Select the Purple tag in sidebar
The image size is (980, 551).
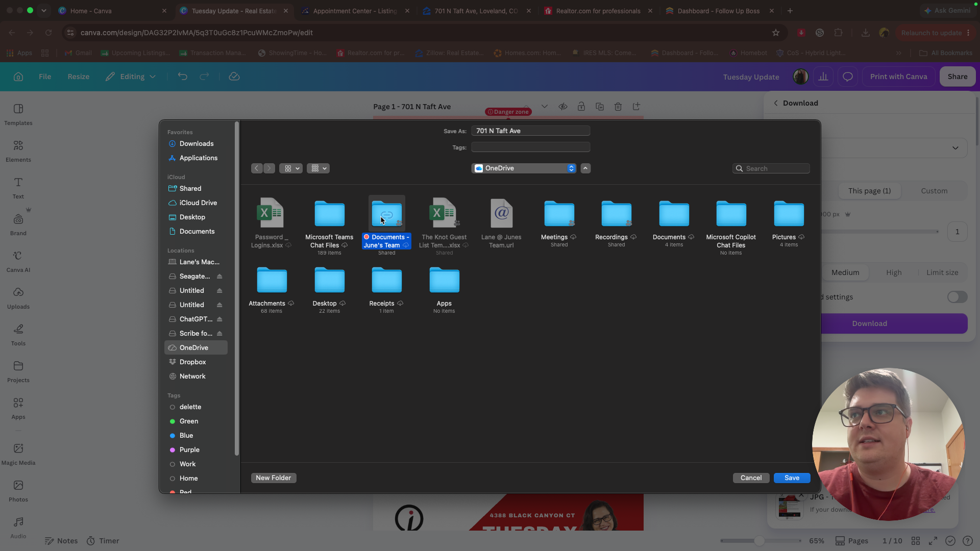click(189, 450)
